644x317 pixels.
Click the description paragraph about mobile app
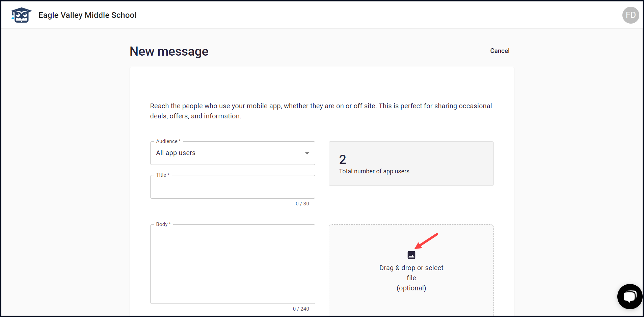(x=321, y=111)
